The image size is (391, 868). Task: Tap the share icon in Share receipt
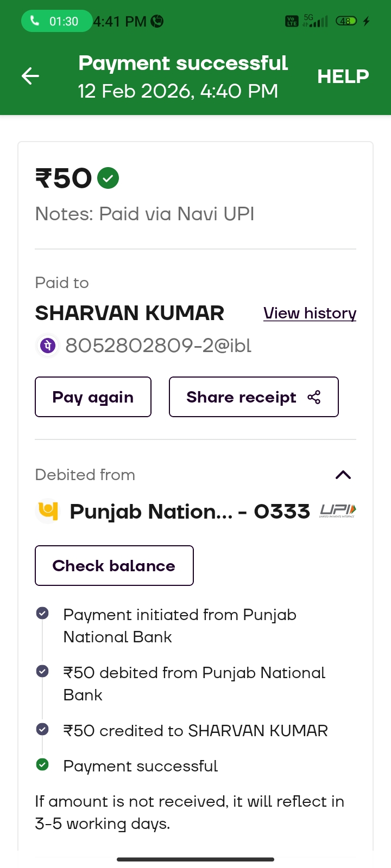click(314, 397)
